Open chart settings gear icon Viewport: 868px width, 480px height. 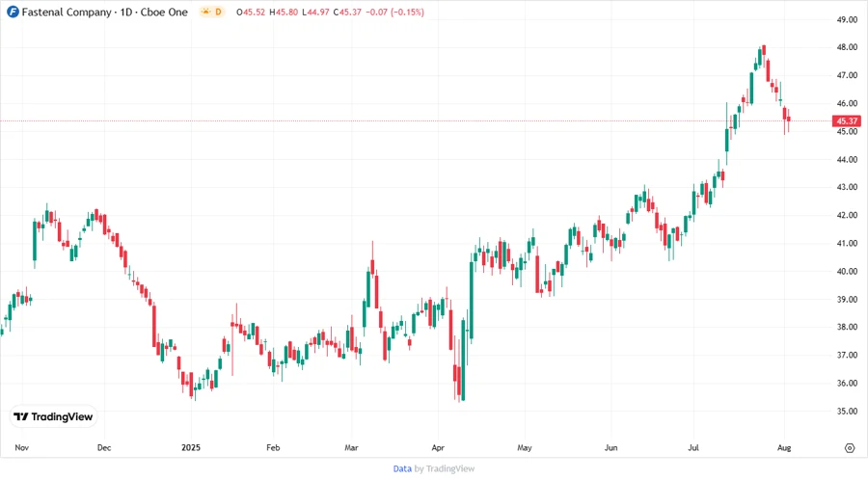[850, 448]
